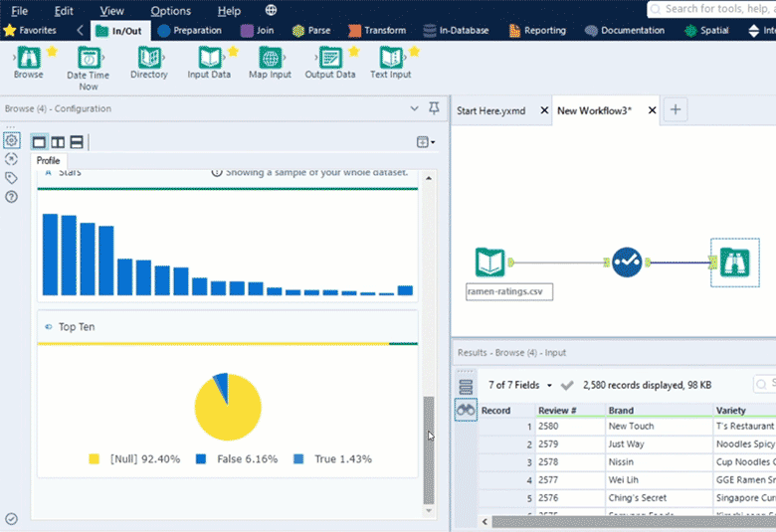
Task: Open the Options menu
Action: point(171,10)
